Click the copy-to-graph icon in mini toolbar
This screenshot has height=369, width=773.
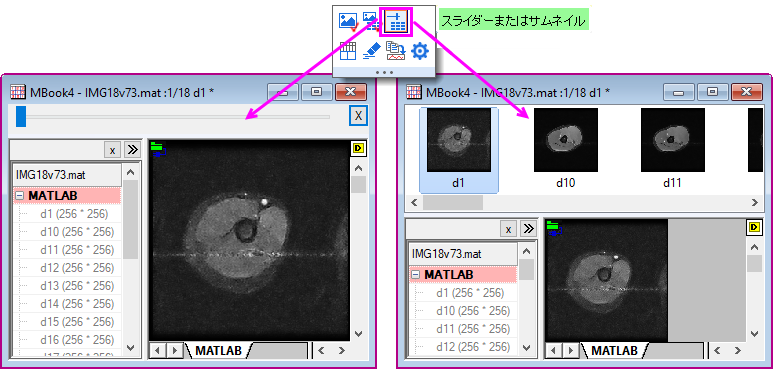[x=395, y=51]
